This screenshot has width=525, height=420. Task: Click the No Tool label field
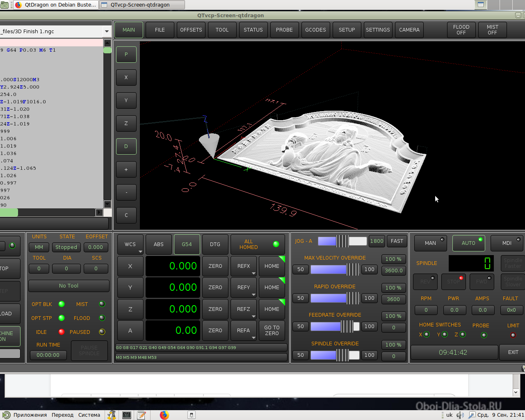coord(68,286)
